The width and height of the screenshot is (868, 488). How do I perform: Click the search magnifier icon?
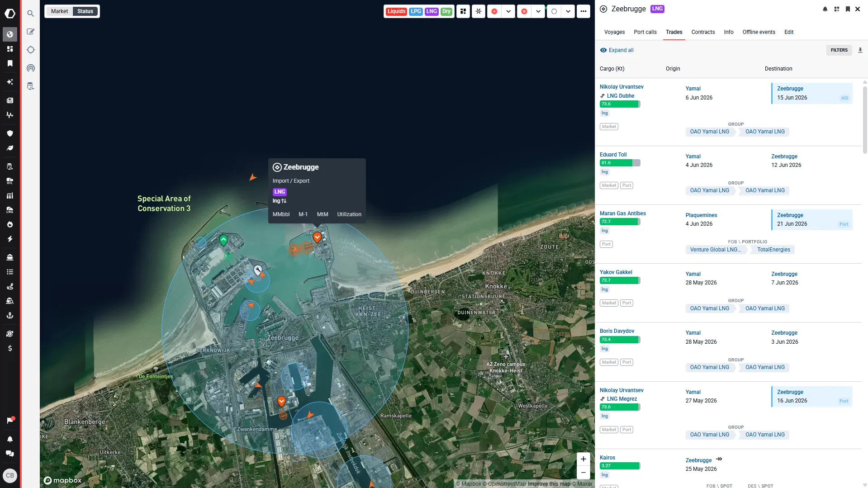31,14
